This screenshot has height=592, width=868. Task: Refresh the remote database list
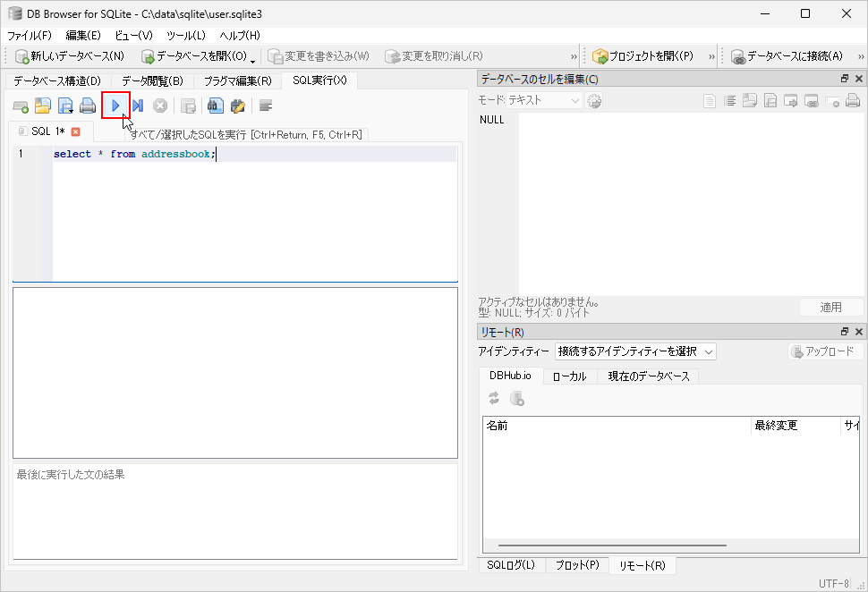(493, 399)
